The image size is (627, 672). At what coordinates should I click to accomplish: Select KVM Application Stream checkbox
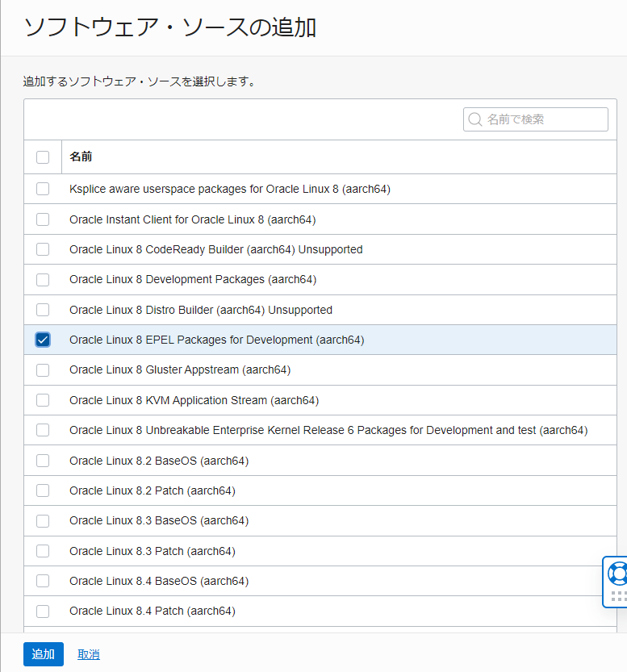[x=43, y=400]
